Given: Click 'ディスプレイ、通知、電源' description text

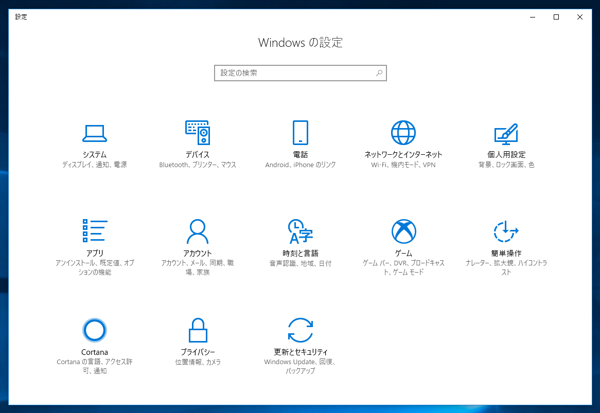Looking at the screenshot, I should [x=95, y=165].
